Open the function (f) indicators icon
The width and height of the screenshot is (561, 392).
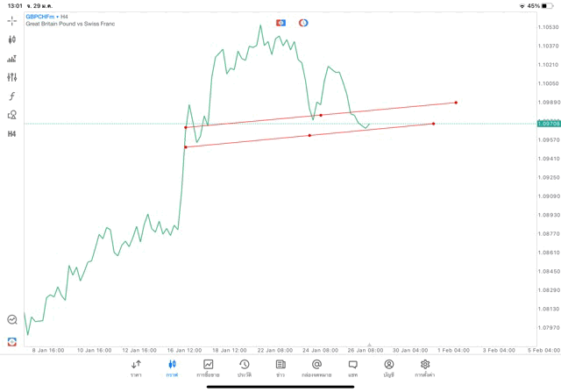(x=12, y=96)
